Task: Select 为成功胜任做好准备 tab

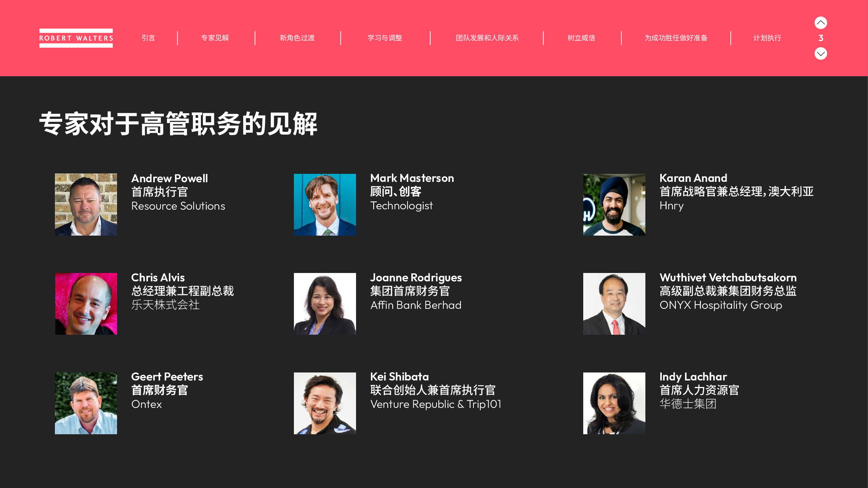Action: 676,38
